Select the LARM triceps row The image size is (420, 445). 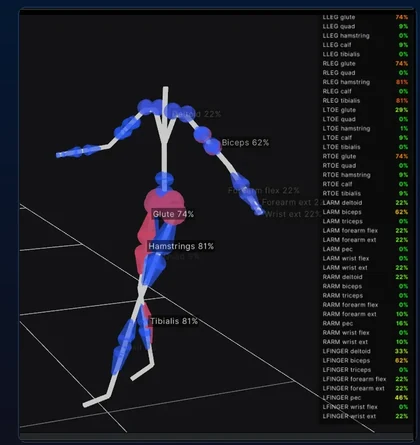(x=365, y=221)
